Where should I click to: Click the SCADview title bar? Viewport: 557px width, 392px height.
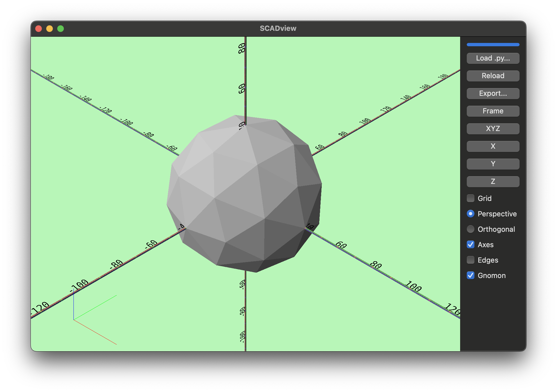pyautogui.click(x=278, y=28)
